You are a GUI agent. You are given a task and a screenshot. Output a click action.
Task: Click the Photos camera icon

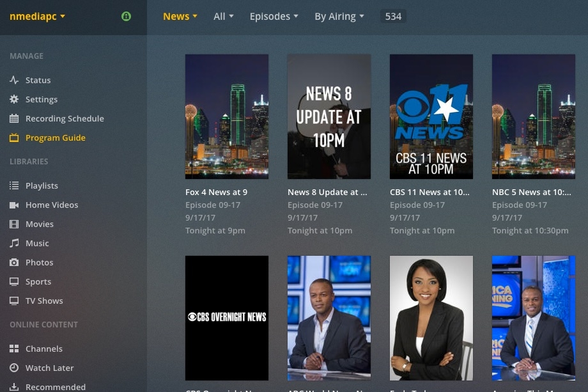tap(14, 262)
